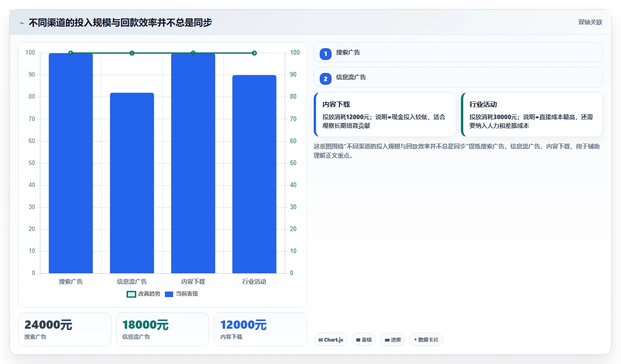
Task: Click the 双轴关联 label in the header
Action: [x=590, y=22]
